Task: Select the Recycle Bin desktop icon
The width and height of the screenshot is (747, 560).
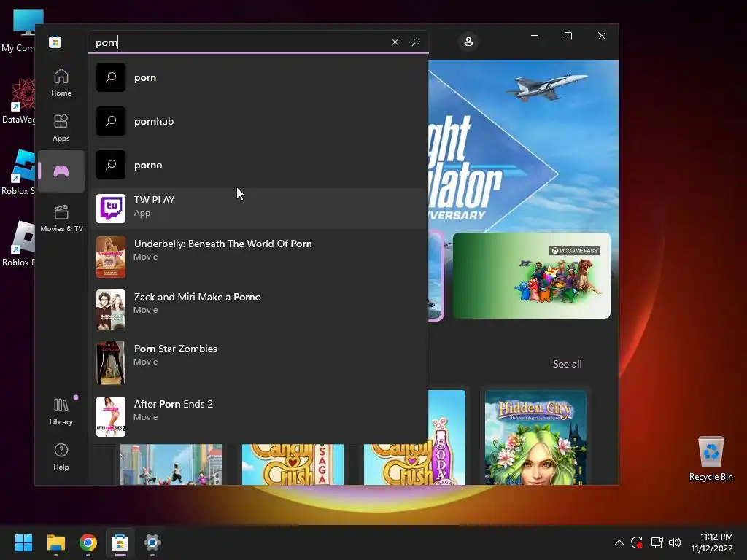Action: [x=711, y=459]
